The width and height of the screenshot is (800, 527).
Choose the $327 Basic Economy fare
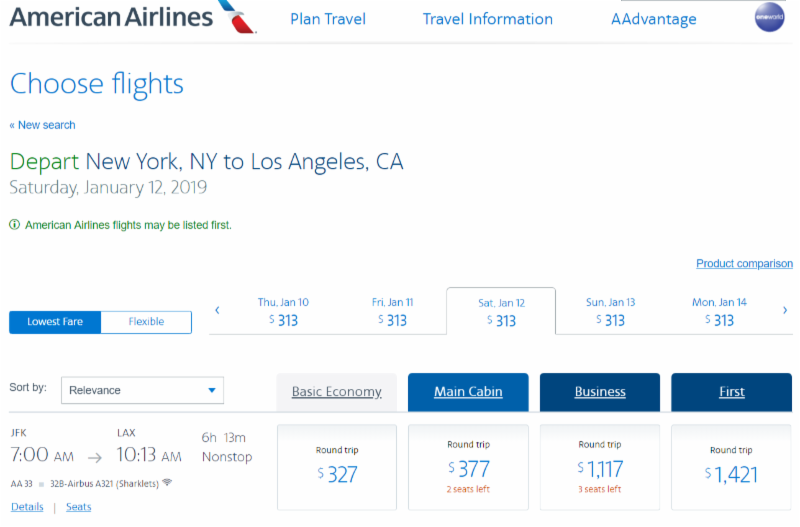337,467
